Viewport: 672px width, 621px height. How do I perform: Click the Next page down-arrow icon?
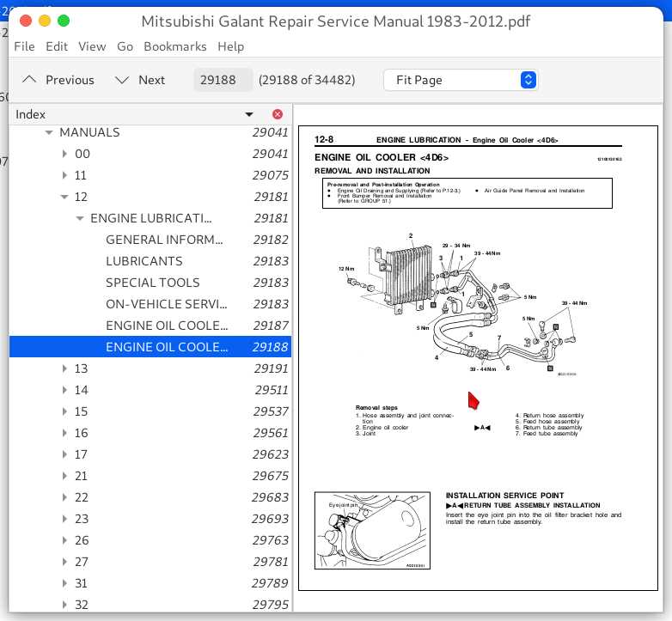[x=122, y=80]
